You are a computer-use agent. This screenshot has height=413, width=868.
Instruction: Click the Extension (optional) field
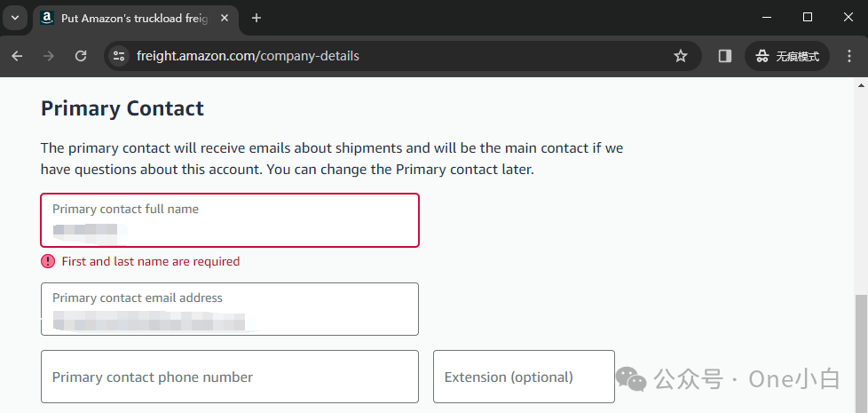pos(524,377)
